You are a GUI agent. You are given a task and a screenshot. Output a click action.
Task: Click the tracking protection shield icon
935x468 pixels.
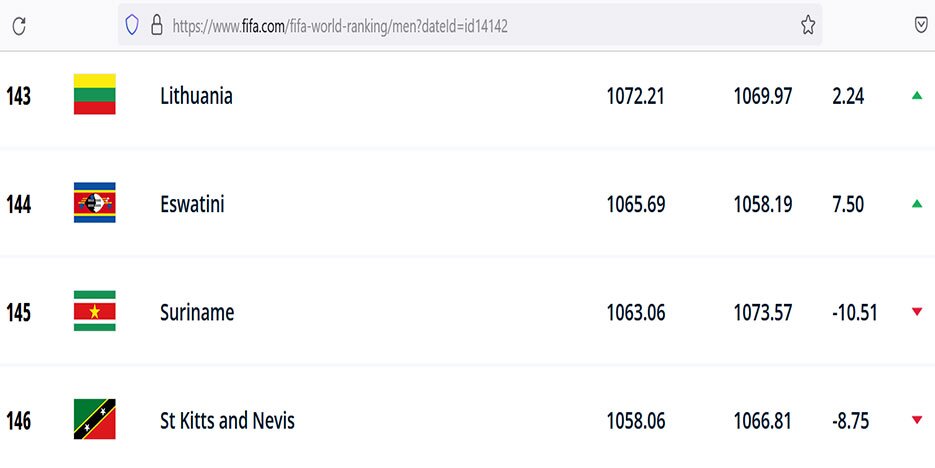tap(131, 26)
